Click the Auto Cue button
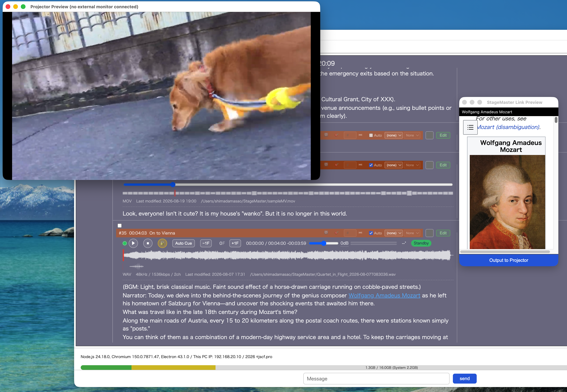Image resolution: width=567 pixels, height=392 pixels. pyautogui.click(x=183, y=243)
